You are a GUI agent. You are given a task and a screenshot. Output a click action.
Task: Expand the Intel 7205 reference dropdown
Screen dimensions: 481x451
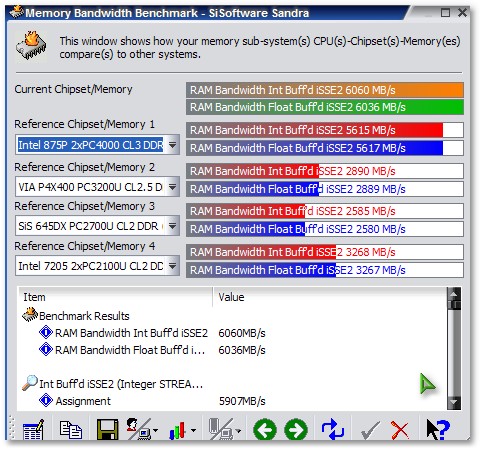[172, 266]
